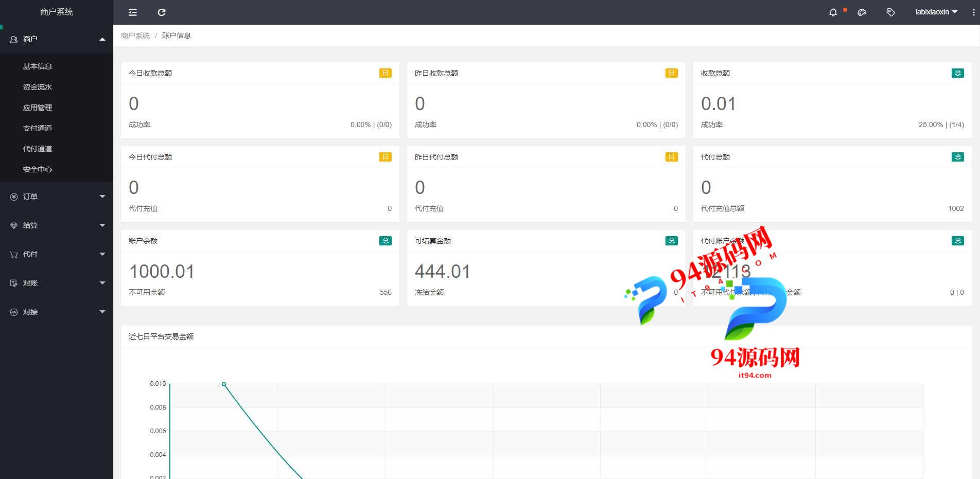This screenshot has height=479, width=980.
Task: Expand the 代付 menu arrow
Action: (x=102, y=254)
